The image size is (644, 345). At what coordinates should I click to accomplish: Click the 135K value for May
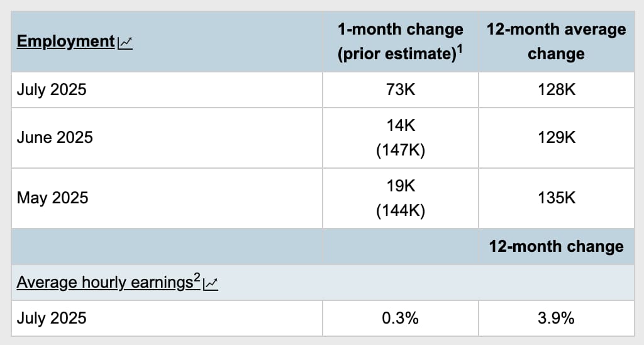[557, 198]
